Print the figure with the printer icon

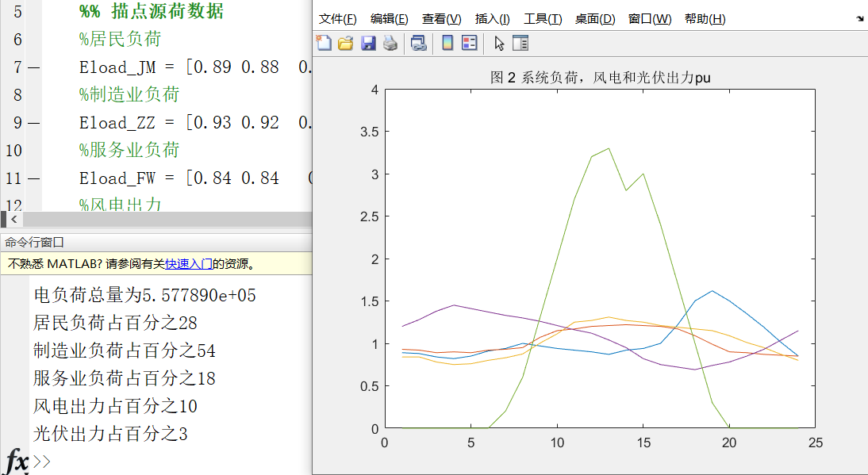390,43
